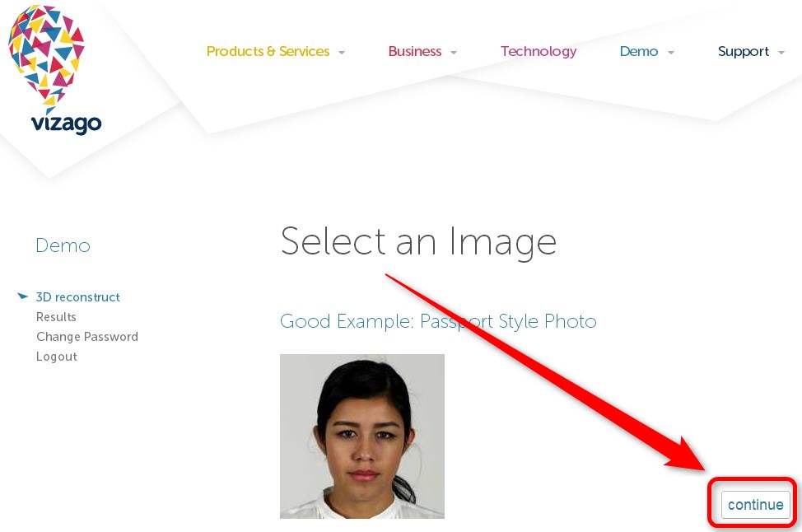Screen dimensions: 802x532
Task: Expand the arrow next to top Demo
Action: [670, 52]
